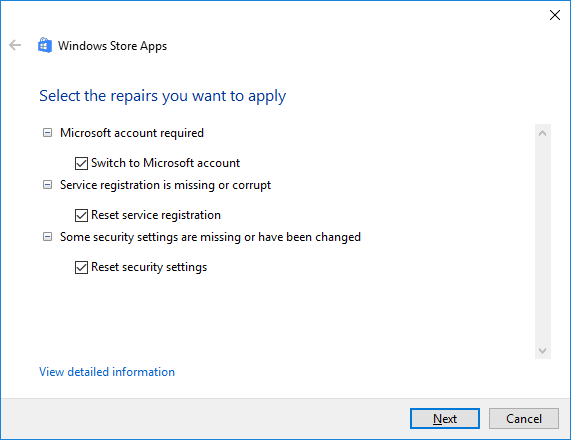
Task: Click the 'Windows Store Apps' title text
Action: [112, 46]
